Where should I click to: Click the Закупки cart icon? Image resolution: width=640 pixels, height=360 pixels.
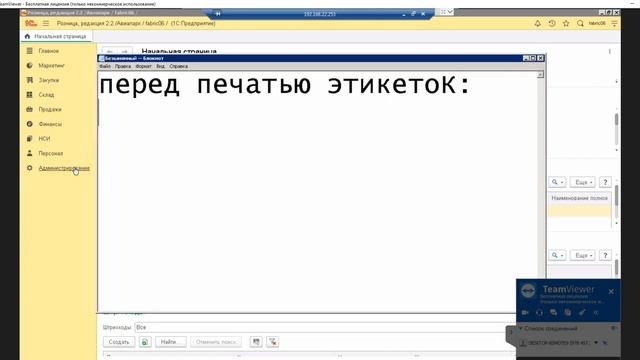(x=29, y=80)
